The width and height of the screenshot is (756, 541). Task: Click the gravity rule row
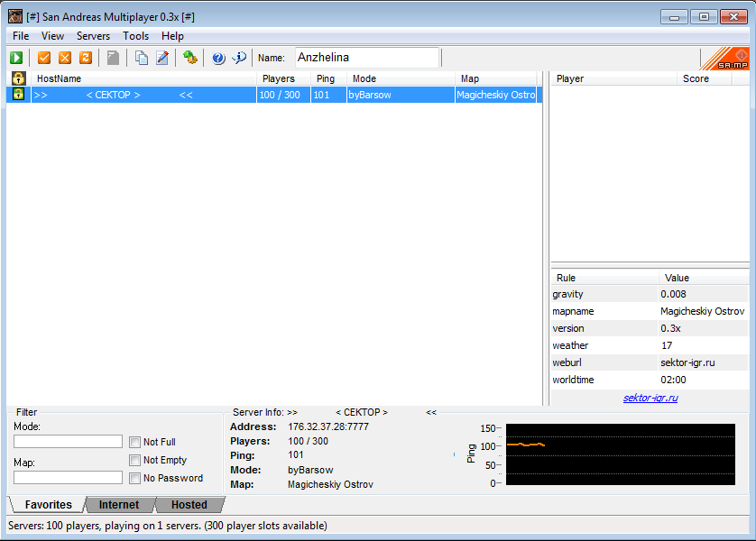pyautogui.click(x=650, y=294)
